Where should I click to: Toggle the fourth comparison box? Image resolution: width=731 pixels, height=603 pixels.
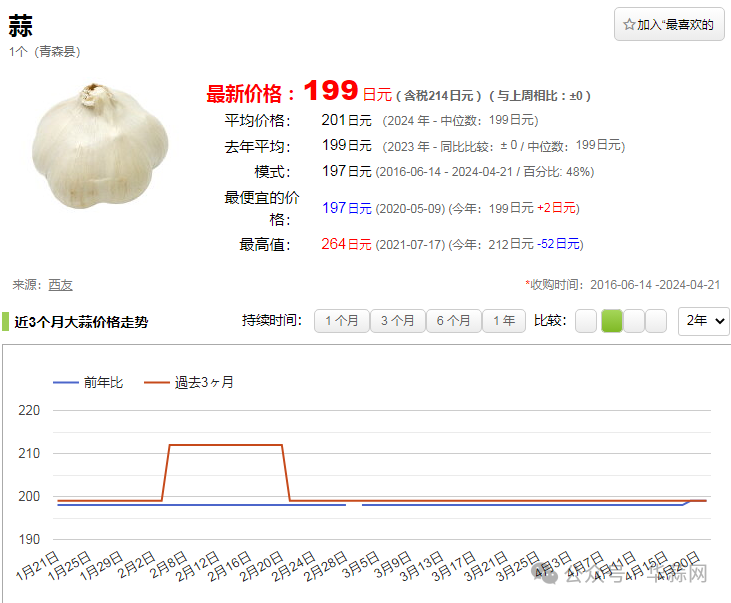656,321
